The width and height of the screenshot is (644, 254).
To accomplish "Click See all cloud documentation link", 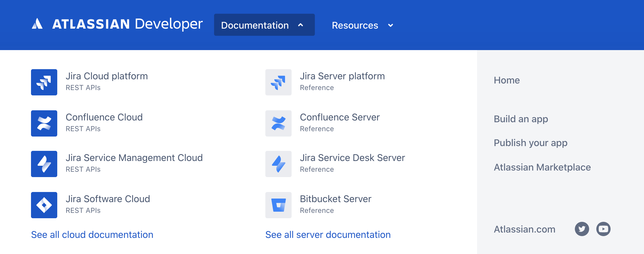I will pyautogui.click(x=92, y=235).
